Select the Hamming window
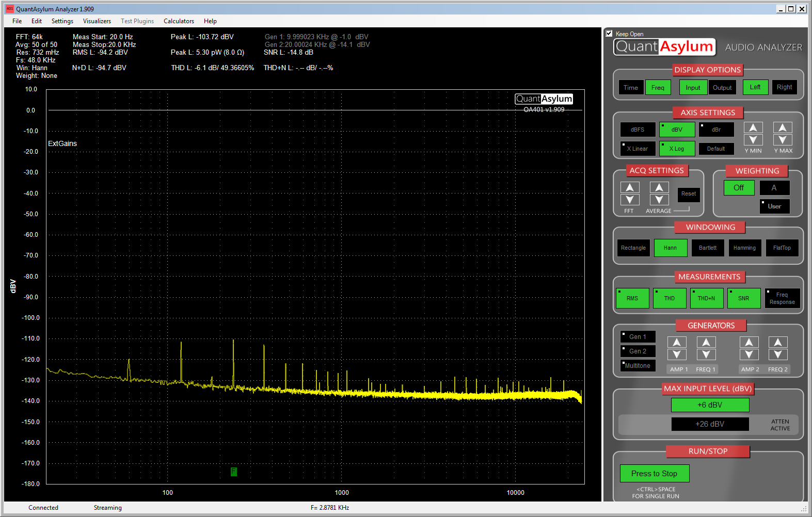The image size is (812, 517). point(745,248)
